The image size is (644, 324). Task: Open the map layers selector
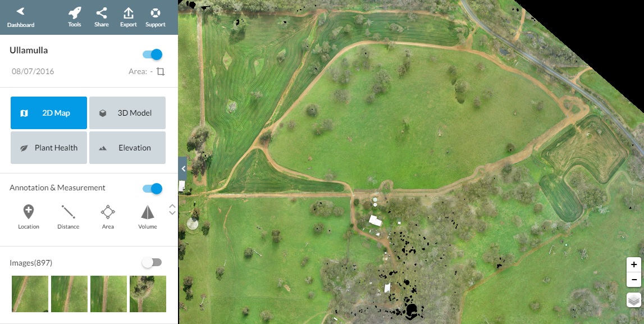[634, 300]
